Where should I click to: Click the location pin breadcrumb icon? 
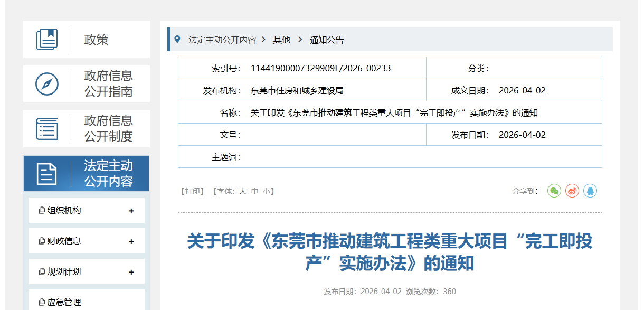pyautogui.click(x=177, y=40)
